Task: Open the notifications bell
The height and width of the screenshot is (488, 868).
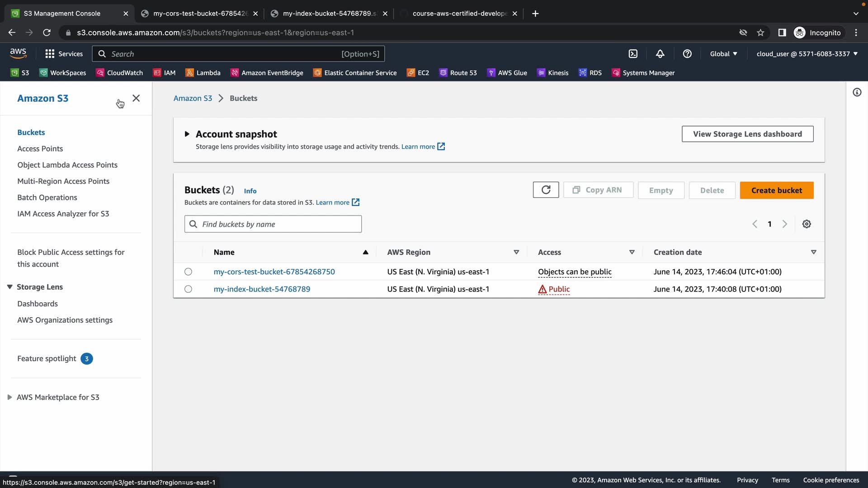Action: pyautogui.click(x=660, y=54)
